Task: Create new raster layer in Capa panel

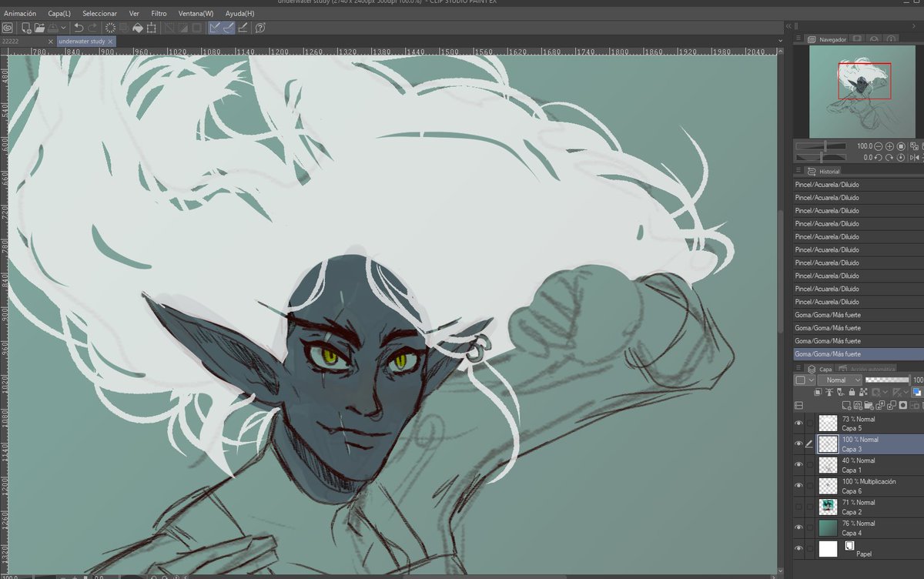Action: pos(846,406)
